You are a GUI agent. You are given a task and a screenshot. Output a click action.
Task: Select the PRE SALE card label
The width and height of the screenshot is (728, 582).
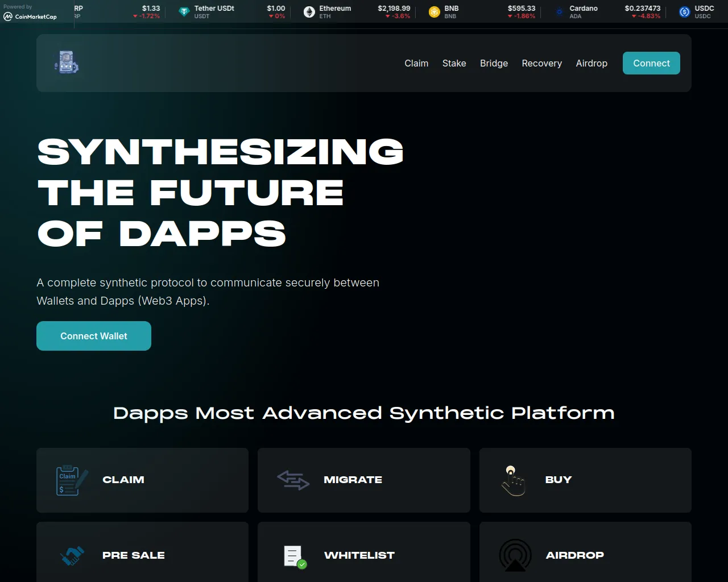134,555
